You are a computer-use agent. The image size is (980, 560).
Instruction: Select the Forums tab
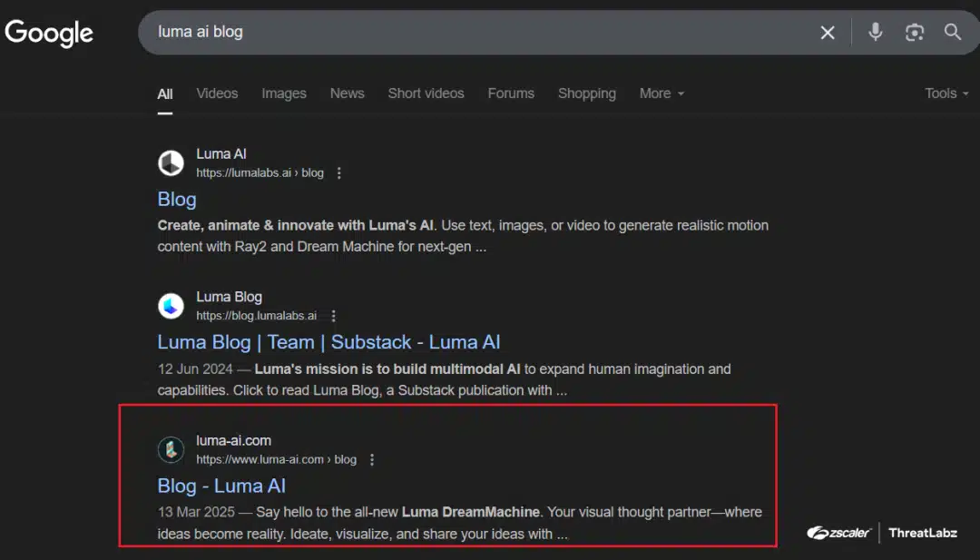pos(511,93)
